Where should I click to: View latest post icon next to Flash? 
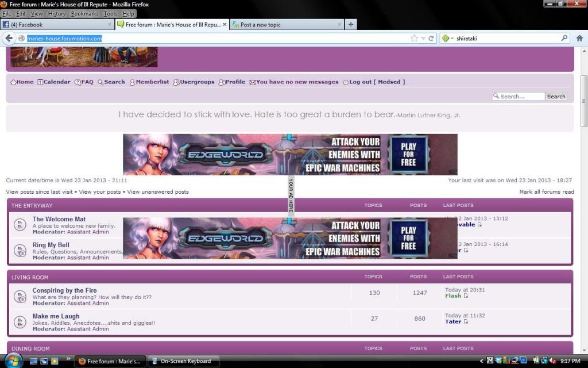[466, 296]
